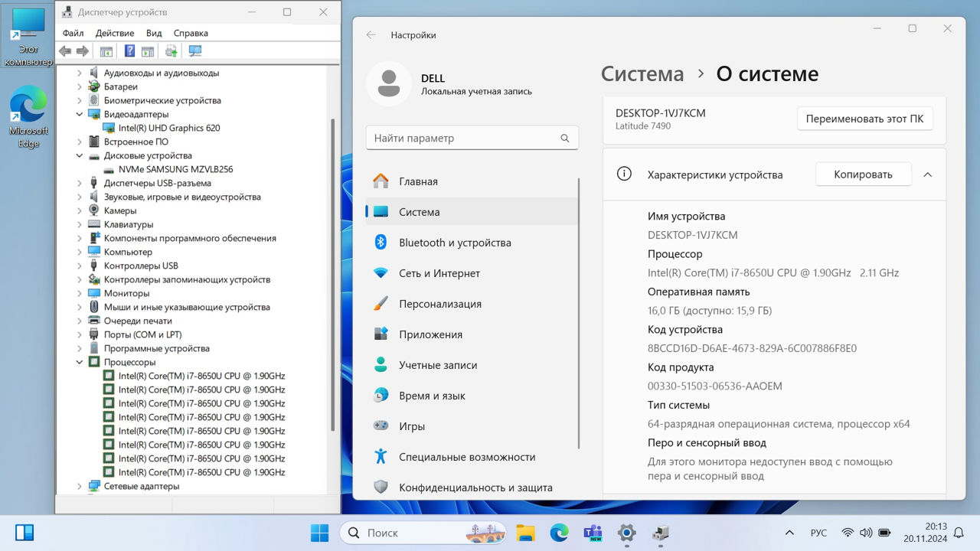Click the DELL user account avatar
This screenshot has width=980, height=551.
click(389, 83)
